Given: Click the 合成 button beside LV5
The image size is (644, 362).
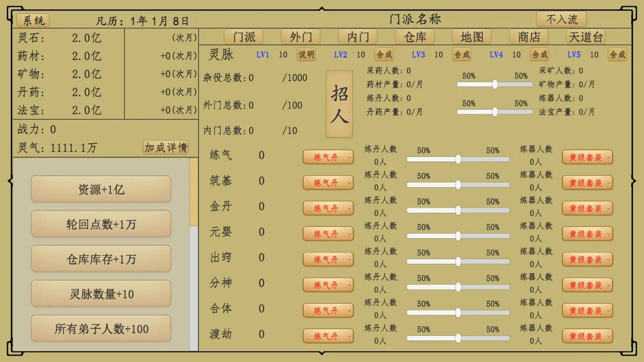Looking at the screenshot, I should (616, 54).
